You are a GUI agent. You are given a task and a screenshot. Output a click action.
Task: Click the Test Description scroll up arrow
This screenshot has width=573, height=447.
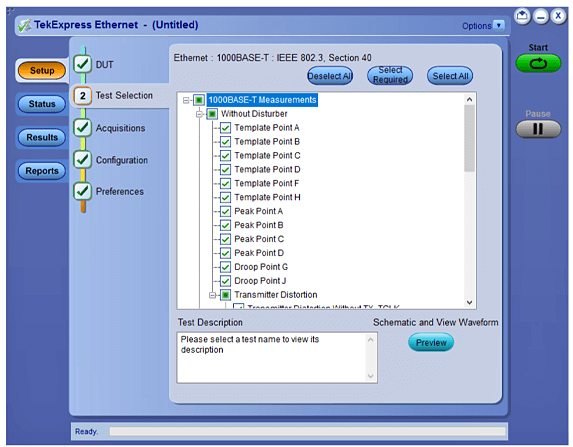[370, 340]
